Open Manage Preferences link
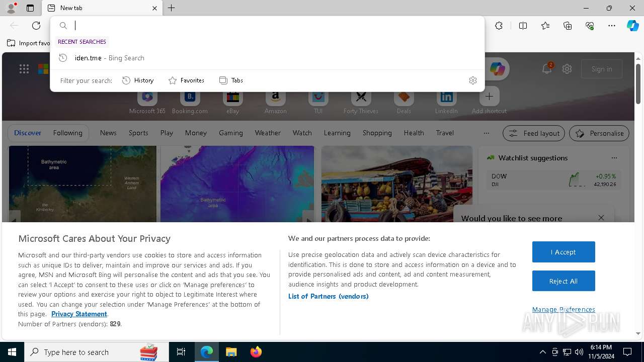 point(563,309)
